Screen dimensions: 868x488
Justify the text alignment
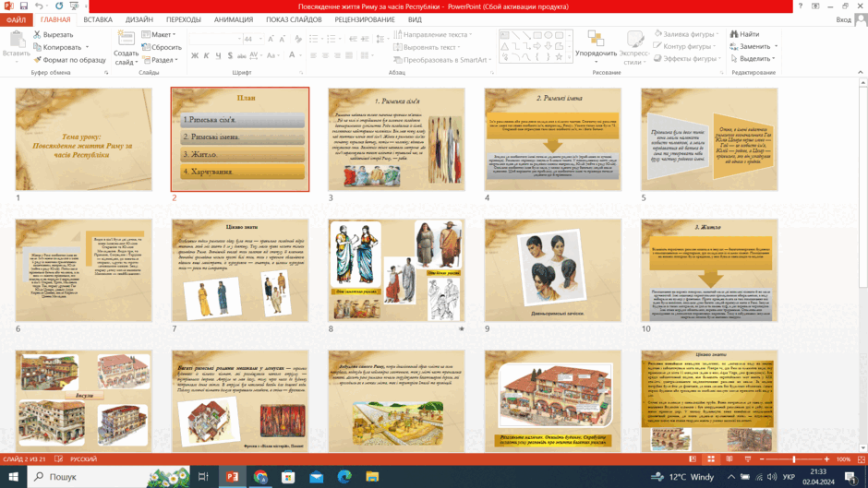point(349,55)
